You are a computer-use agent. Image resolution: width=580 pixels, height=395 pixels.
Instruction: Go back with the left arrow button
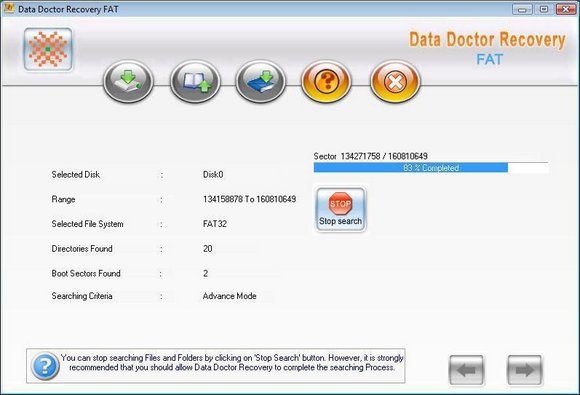tap(466, 370)
